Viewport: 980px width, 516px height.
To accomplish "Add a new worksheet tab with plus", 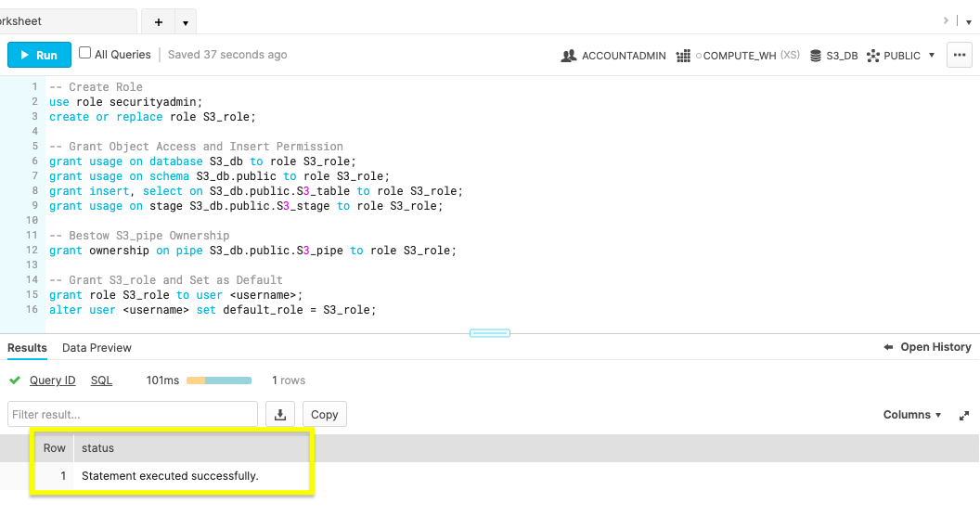I will coord(159,22).
